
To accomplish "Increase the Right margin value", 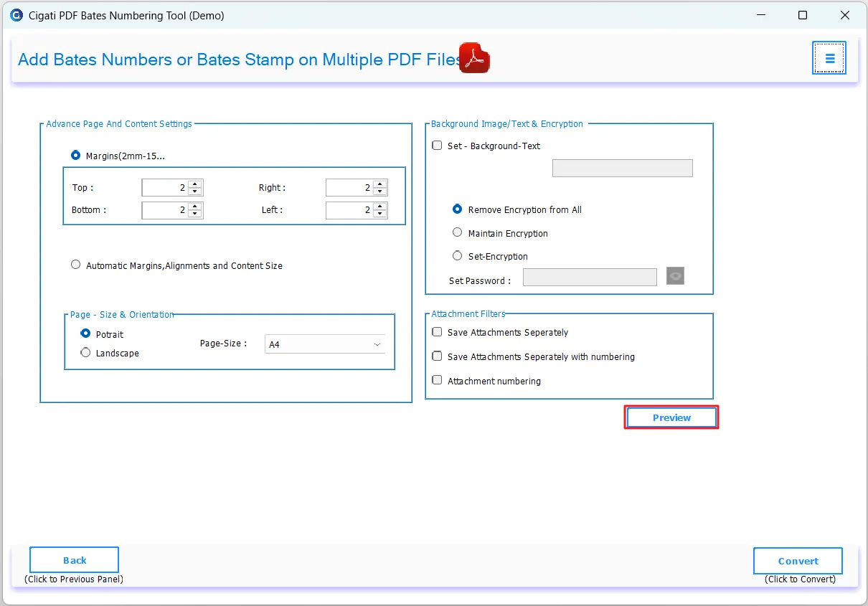I will point(378,183).
